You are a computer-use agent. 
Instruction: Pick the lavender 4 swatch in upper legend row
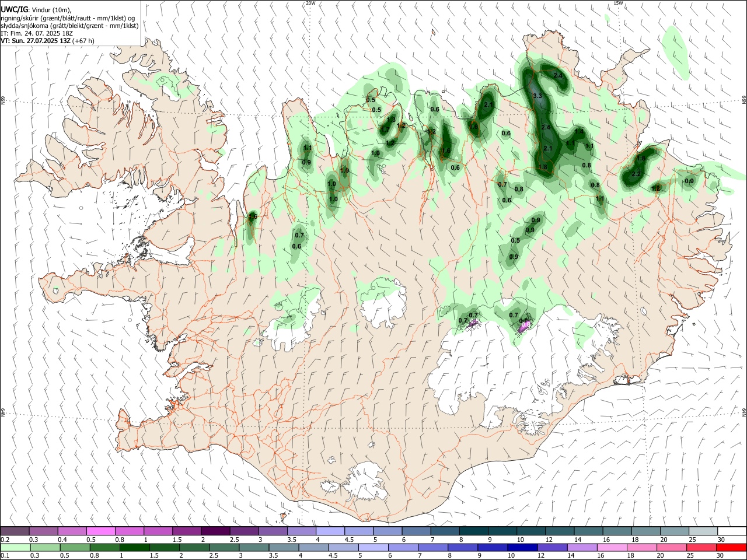[330, 531]
